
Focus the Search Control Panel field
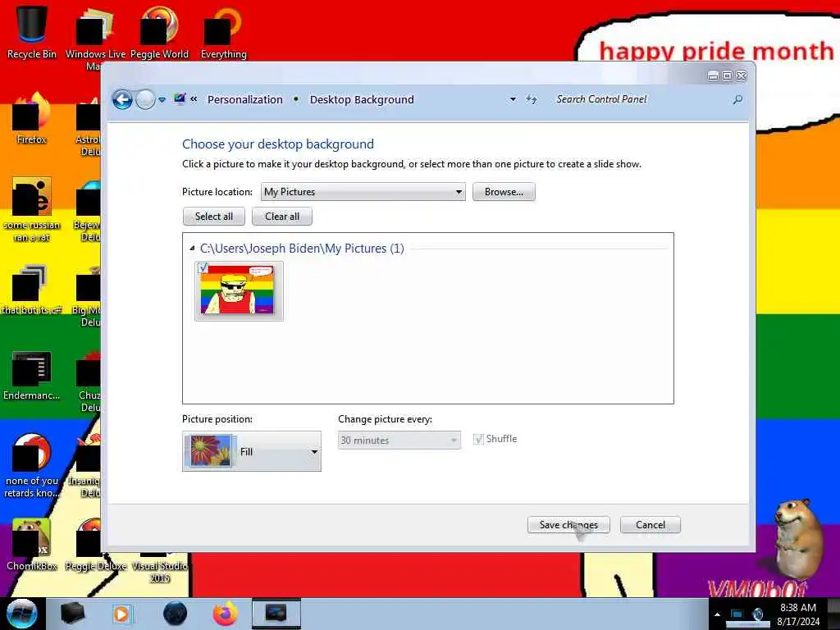click(x=641, y=99)
